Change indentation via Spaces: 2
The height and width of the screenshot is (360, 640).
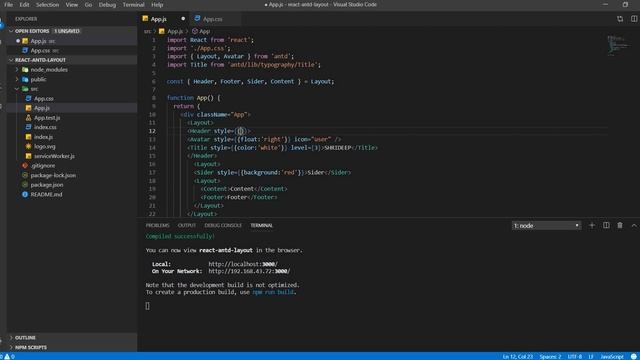point(550,356)
